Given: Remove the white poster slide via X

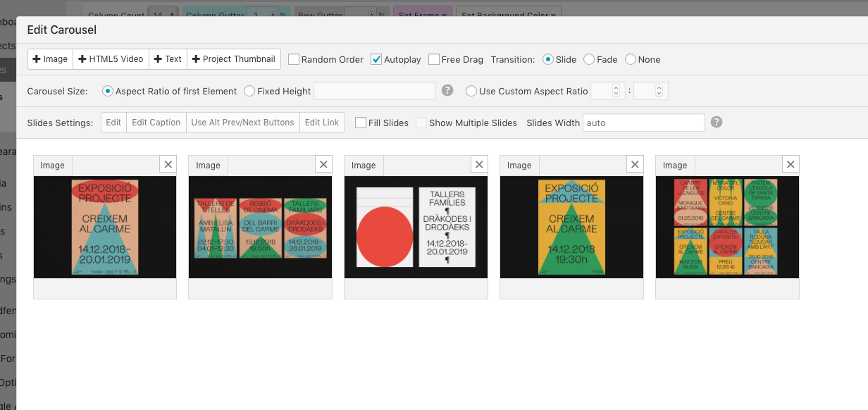Looking at the screenshot, I should 479,165.
